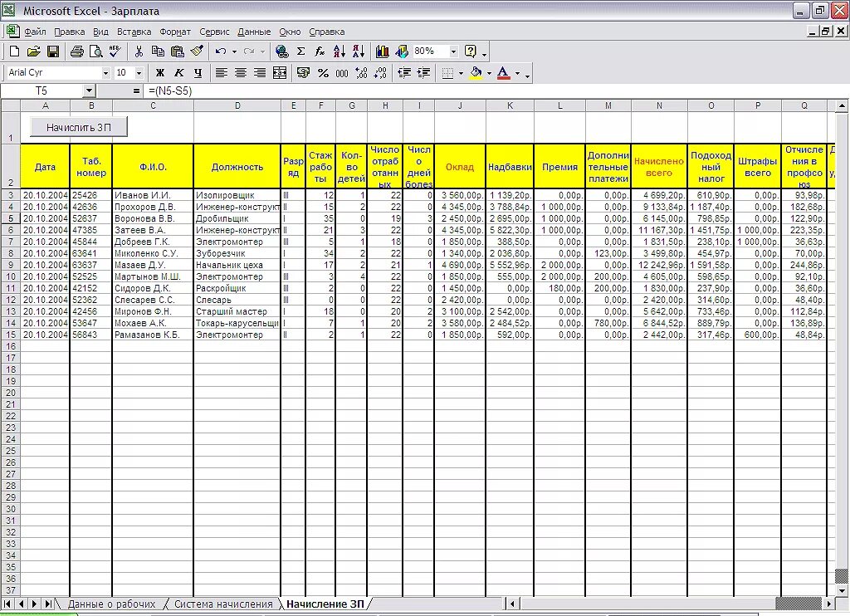
Task: Select row header 5
Action: pos(11,218)
